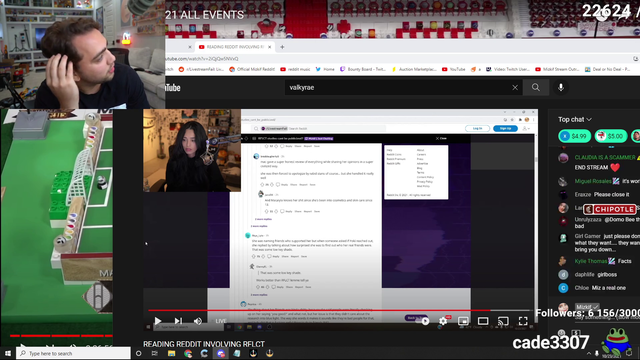Open Deal or No Deal bookmark

pos(607,69)
